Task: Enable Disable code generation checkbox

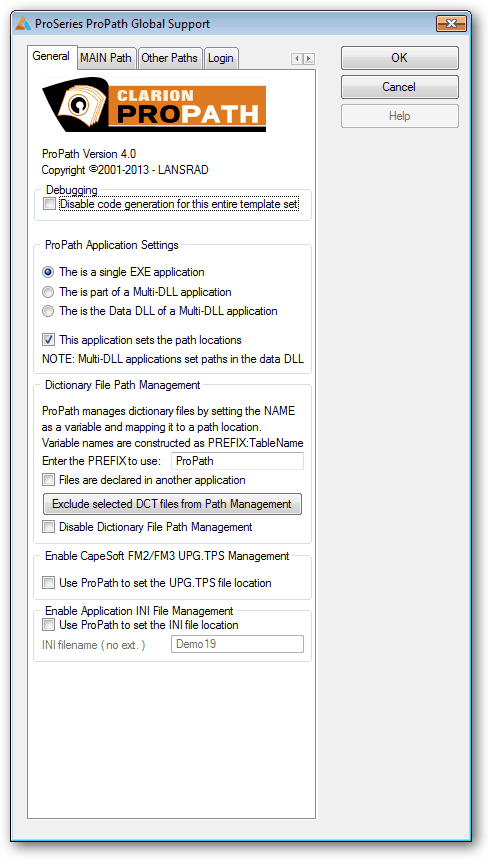Action: [49, 204]
